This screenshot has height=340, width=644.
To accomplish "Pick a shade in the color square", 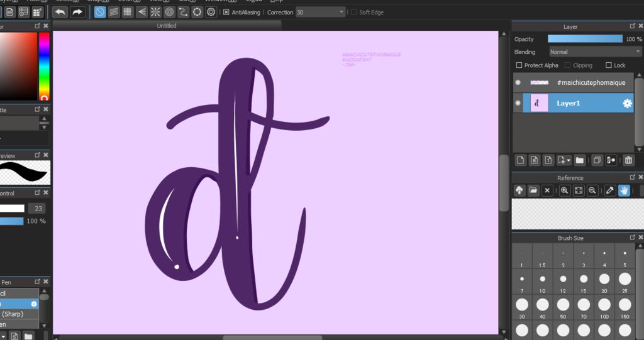I will point(18,67).
